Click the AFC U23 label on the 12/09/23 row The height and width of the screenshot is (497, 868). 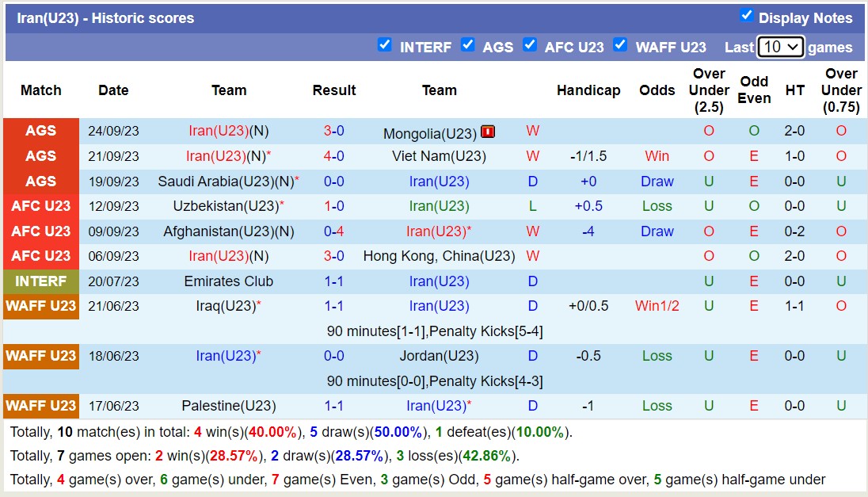click(40, 206)
